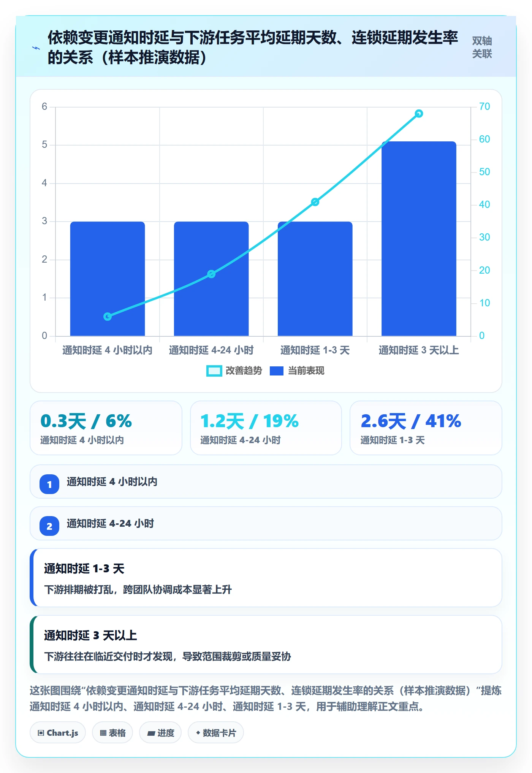Click the bold card heading 通知时延 3 天以上

(90, 635)
